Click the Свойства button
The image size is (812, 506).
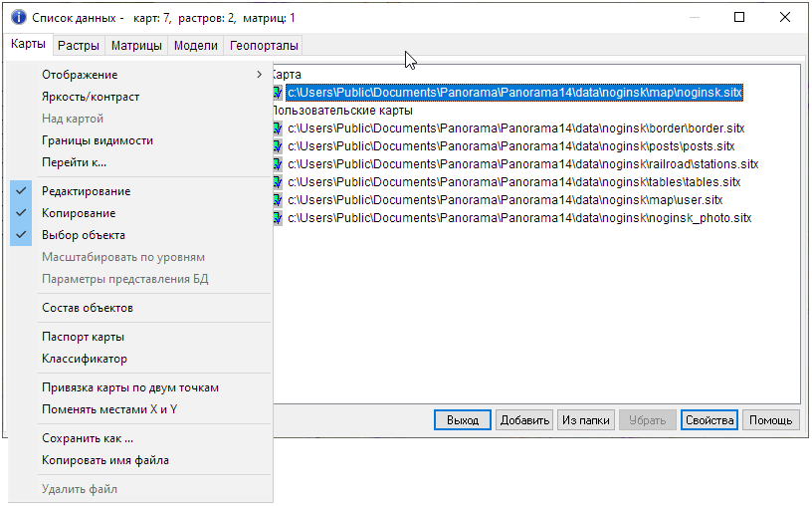click(x=710, y=420)
